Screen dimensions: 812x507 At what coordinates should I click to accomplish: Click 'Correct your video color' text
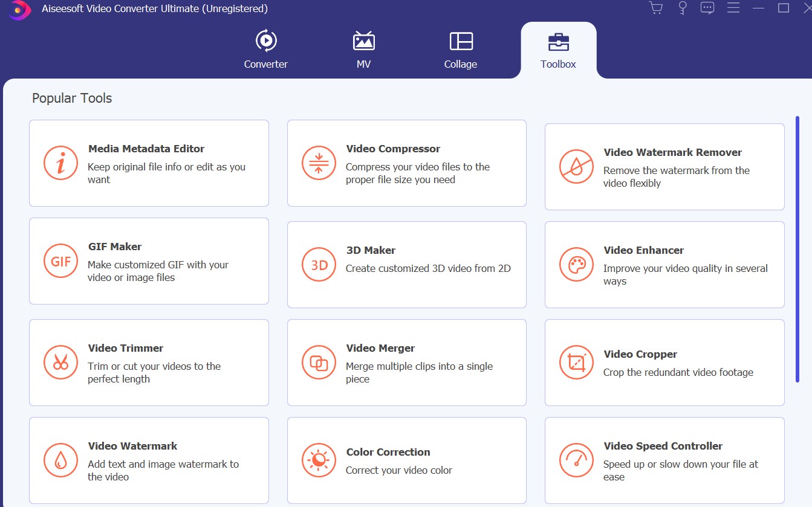399,470
